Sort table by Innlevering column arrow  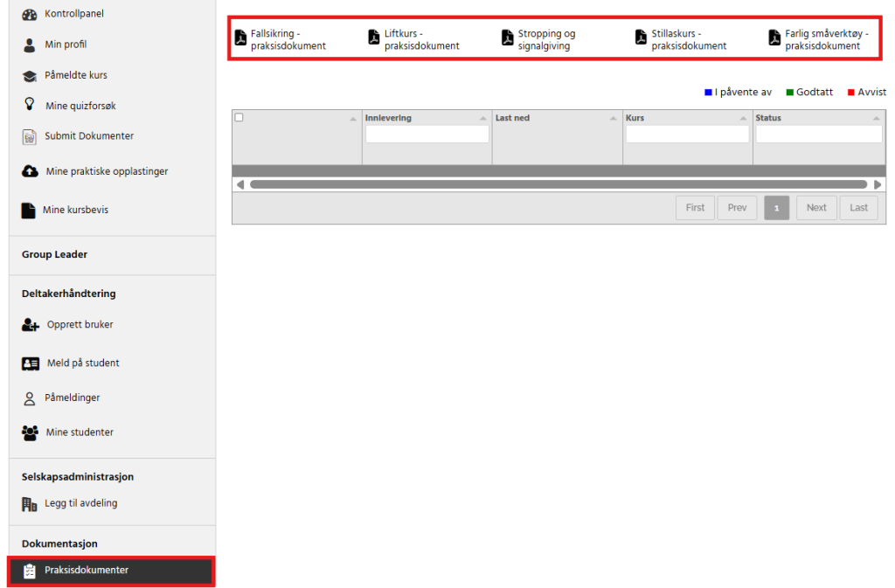(x=483, y=119)
